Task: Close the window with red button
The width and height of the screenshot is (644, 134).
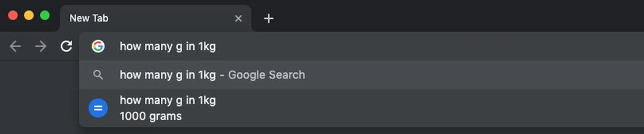Action: click(13, 15)
